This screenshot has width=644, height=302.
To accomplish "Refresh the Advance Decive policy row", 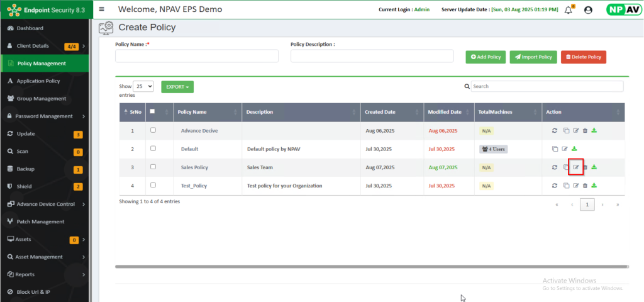I will point(555,131).
